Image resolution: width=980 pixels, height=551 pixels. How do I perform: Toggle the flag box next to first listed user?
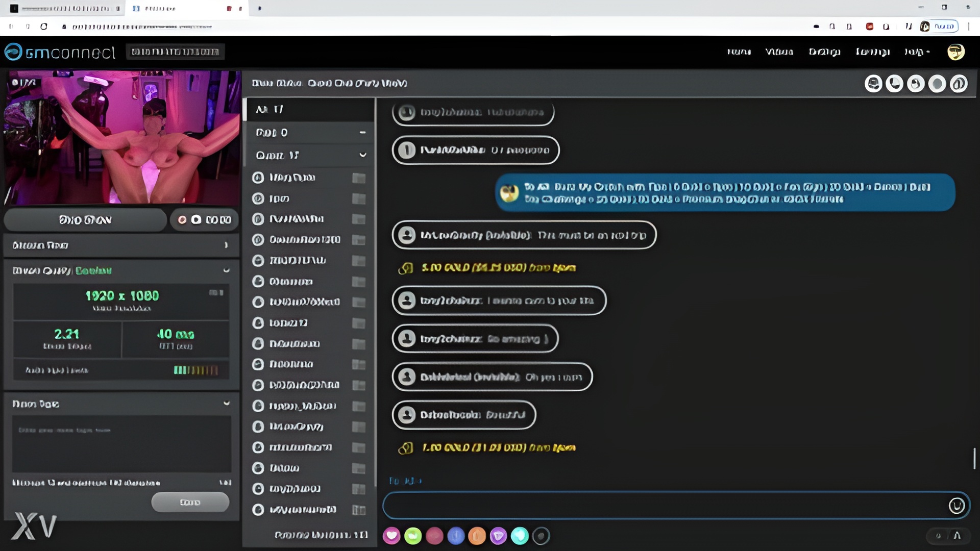point(359,178)
